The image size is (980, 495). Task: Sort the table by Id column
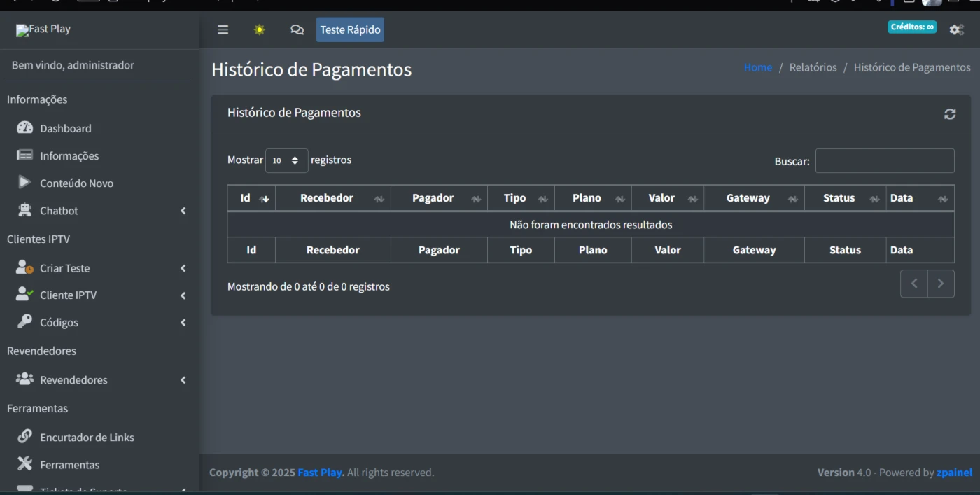point(251,198)
